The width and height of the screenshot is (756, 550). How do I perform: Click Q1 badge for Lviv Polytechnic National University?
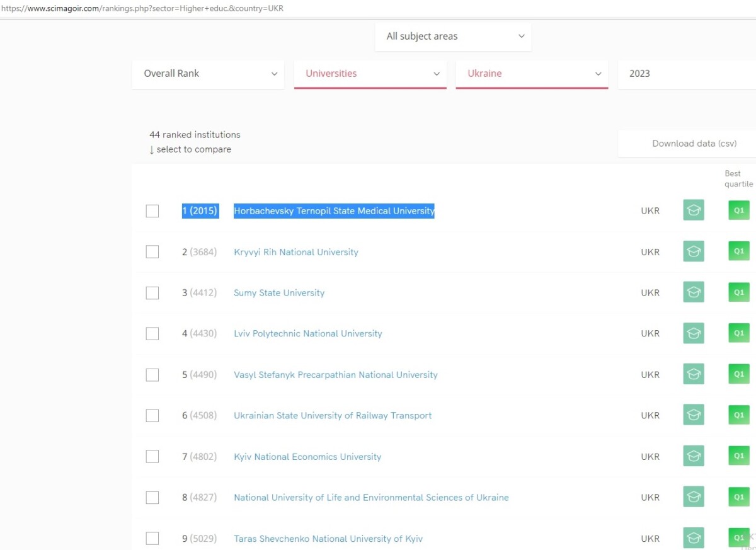coord(739,333)
